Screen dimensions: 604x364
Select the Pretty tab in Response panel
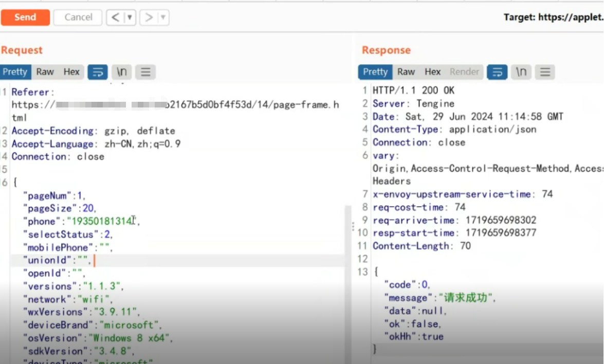(375, 72)
